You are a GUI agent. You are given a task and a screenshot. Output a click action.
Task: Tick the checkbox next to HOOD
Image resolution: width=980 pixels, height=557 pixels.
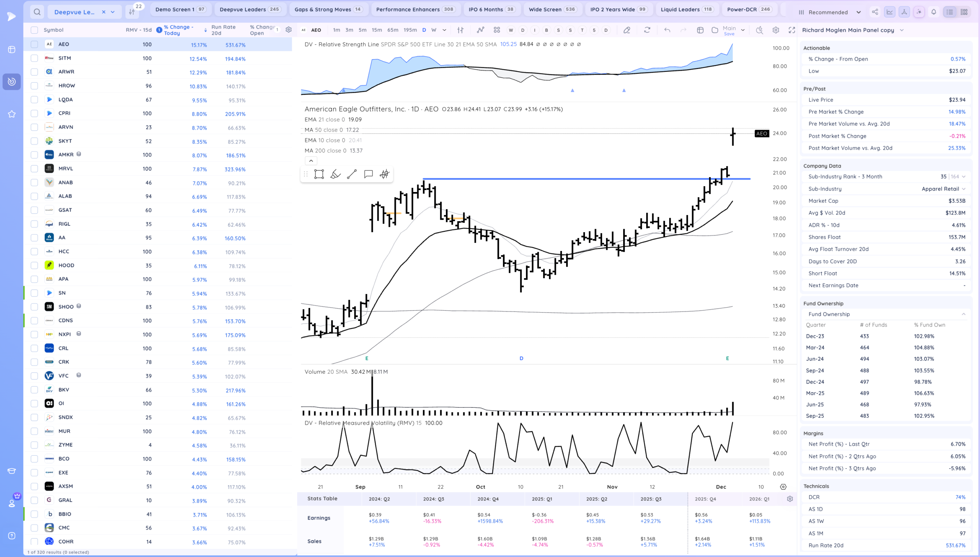pos(34,265)
